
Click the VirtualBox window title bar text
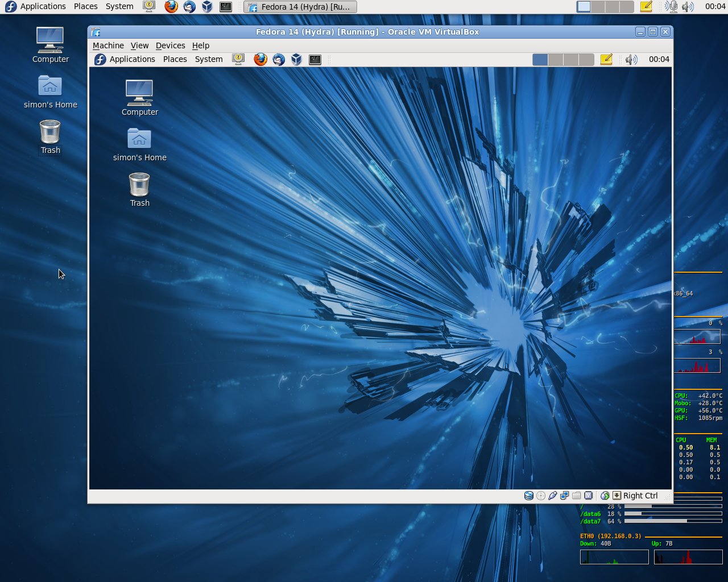pos(367,32)
